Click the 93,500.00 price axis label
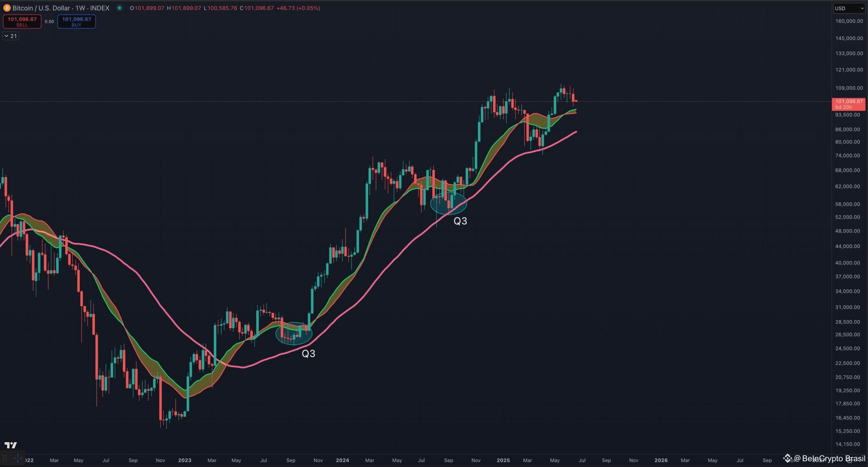 click(x=848, y=115)
